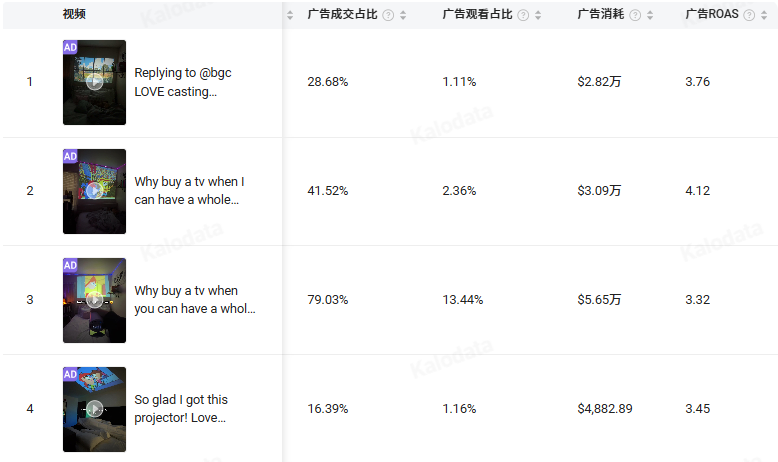Click help icon next to 广告ROAS
Screen dimensions: 778x462
(749, 15)
